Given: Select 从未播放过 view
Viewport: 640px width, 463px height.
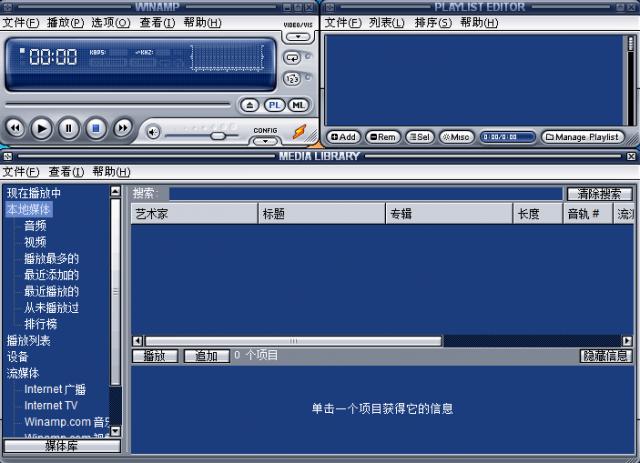Looking at the screenshot, I should 51,307.
